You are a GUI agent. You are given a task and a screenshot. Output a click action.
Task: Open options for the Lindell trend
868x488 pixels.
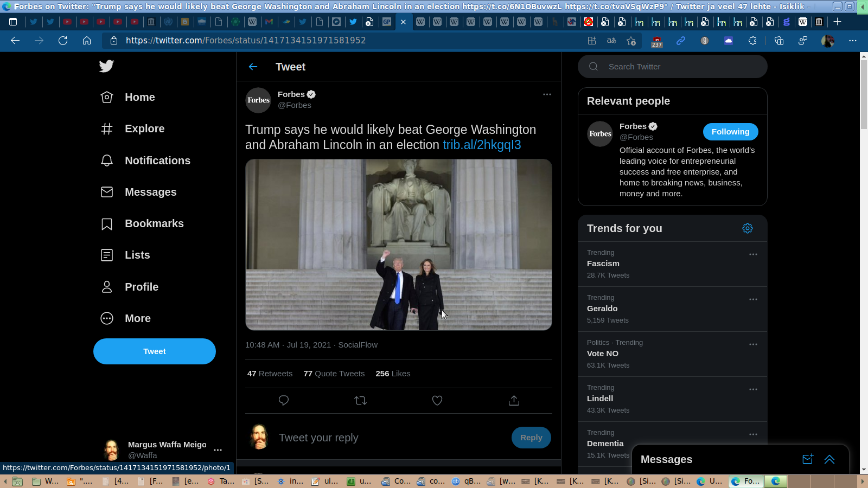[753, 389]
